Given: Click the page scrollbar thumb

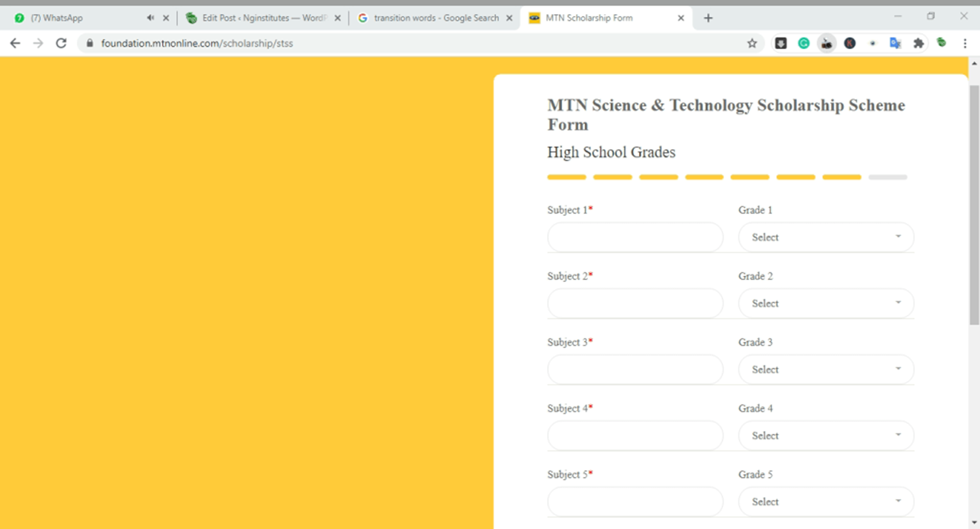Looking at the screenshot, I should point(974,205).
